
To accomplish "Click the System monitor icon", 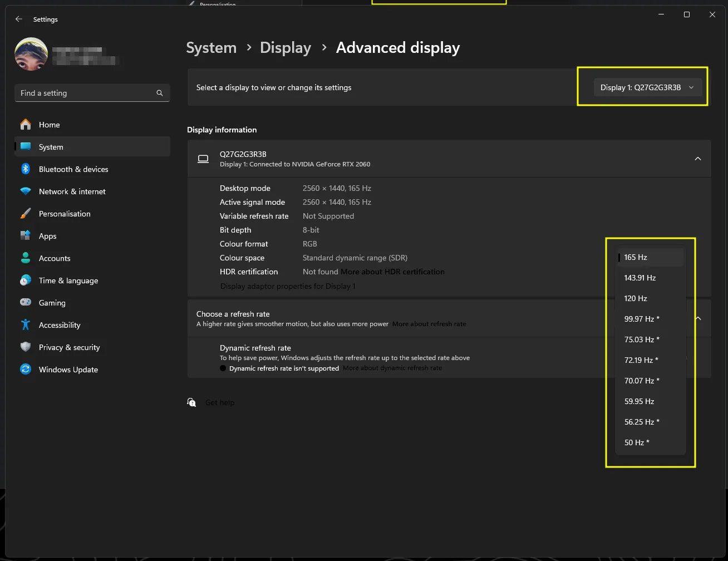I will 26,147.
